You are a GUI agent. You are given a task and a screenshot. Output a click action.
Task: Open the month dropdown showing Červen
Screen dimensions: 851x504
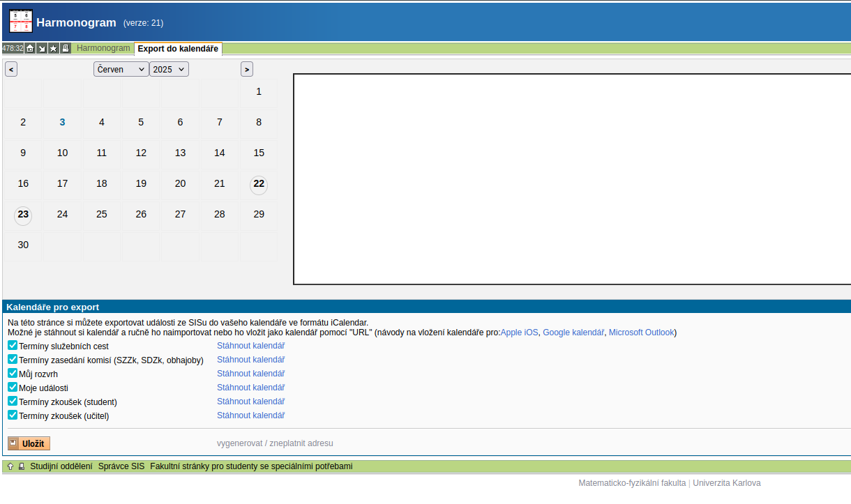pyautogui.click(x=121, y=69)
